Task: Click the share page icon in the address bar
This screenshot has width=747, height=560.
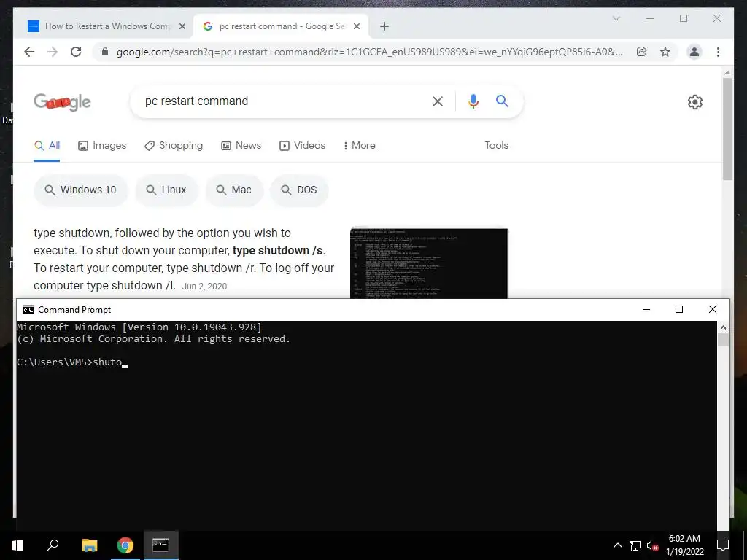Action: click(x=642, y=52)
